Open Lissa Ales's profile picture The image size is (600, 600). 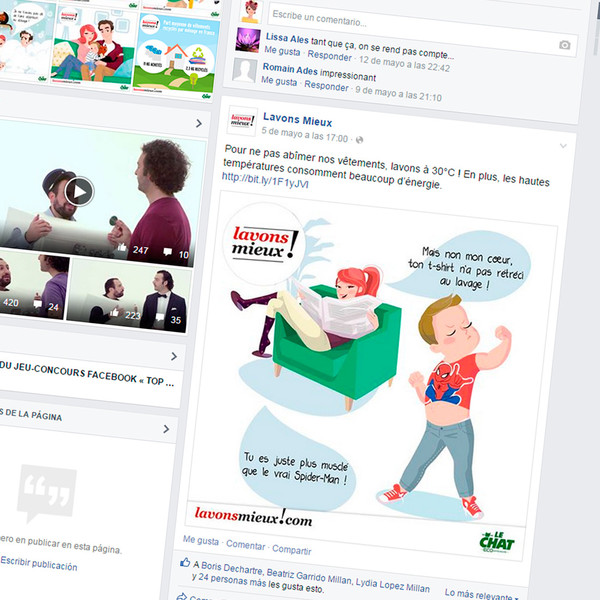pyautogui.click(x=246, y=38)
